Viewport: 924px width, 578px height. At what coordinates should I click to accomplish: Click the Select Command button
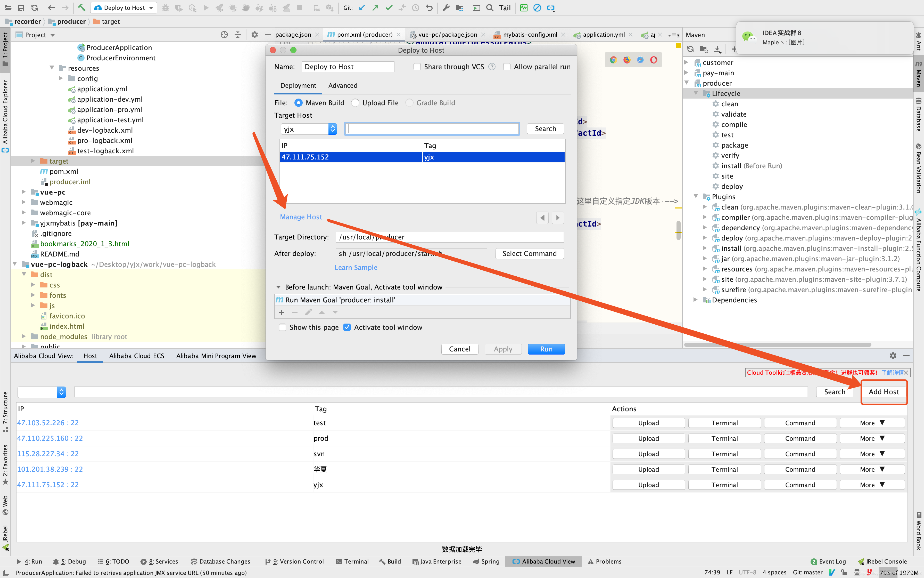[529, 253]
